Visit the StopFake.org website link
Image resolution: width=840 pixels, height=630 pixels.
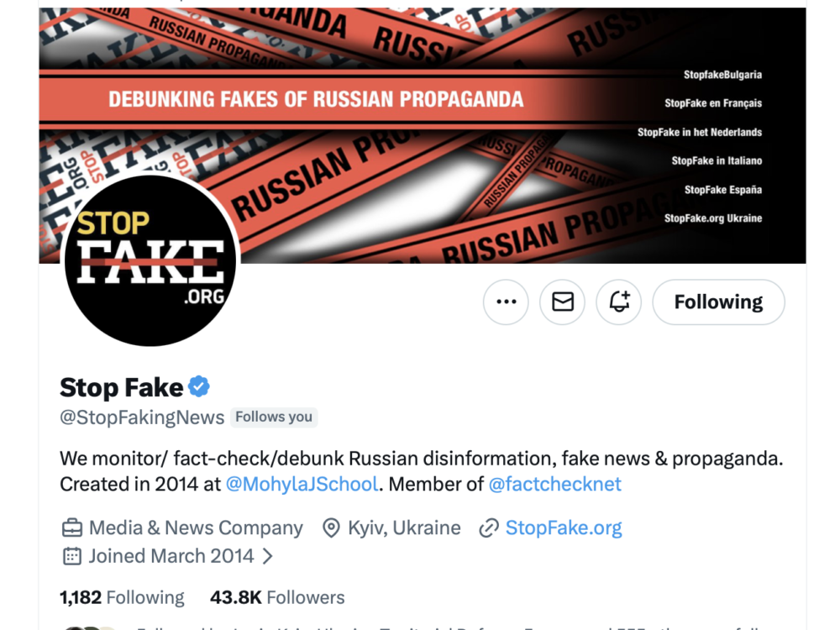click(x=564, y=528)
